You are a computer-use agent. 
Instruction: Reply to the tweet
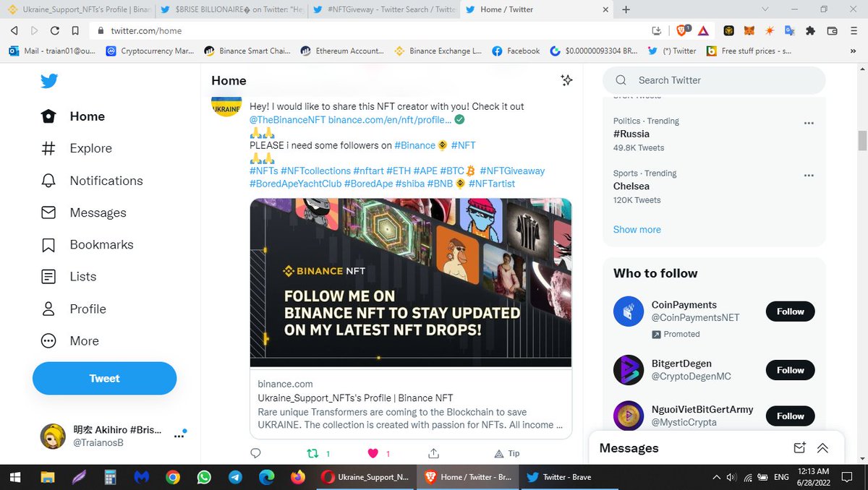(x=255, y=453)
